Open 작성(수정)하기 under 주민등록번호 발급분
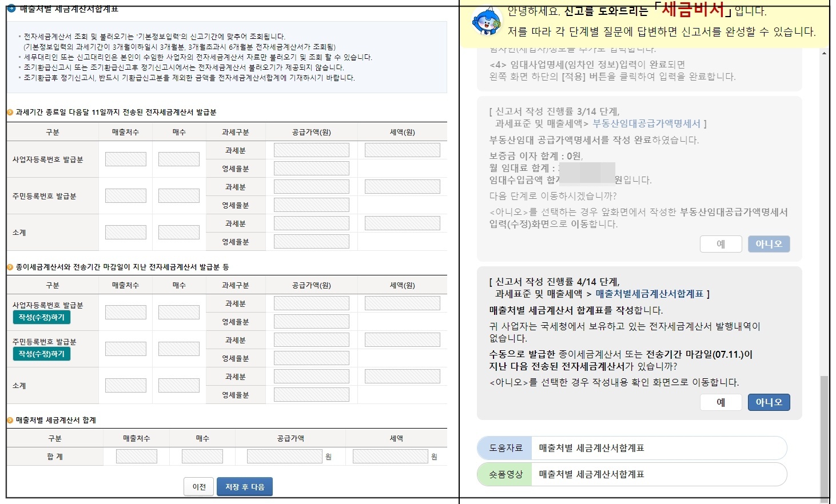This screenshot has height=504, width=836. pos(42,354)
